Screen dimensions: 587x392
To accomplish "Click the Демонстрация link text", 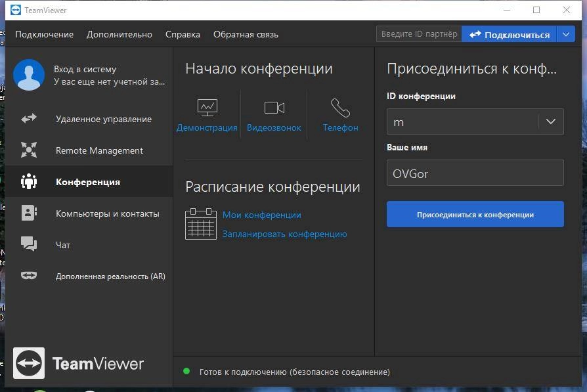I will [x=207, y=127].
